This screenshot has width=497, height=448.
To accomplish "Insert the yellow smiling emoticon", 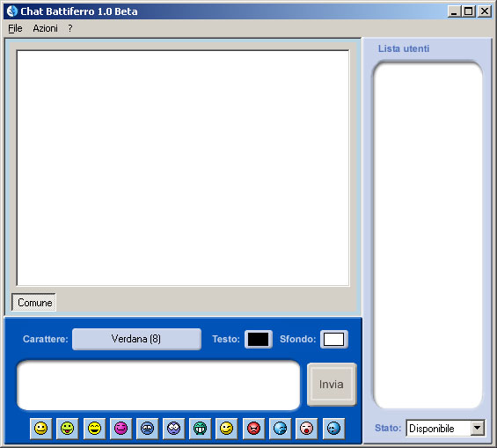I will (40, 429).
